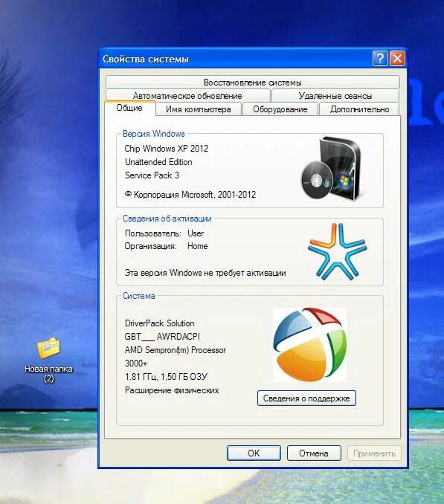The width and height of the screenshot is (444, 504).
Task: Close the Свойства системы dialog
Action: pos(397,59)
